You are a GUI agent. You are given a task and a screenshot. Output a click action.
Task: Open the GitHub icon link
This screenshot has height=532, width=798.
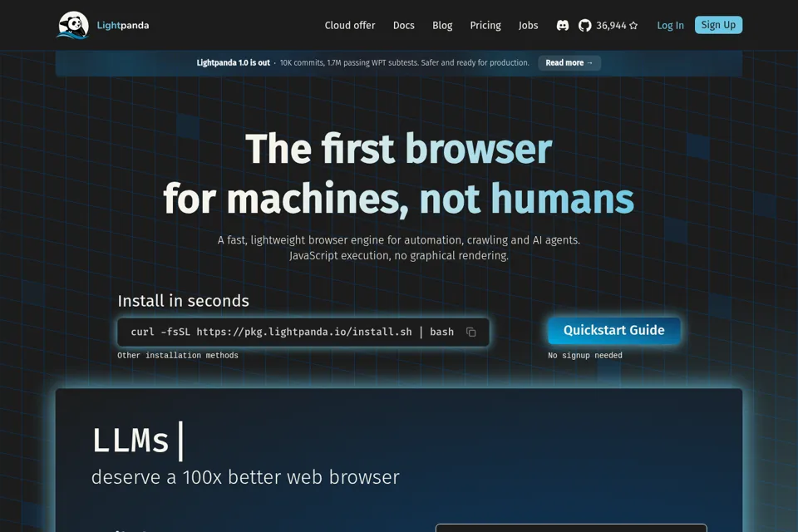click(584, 26)
